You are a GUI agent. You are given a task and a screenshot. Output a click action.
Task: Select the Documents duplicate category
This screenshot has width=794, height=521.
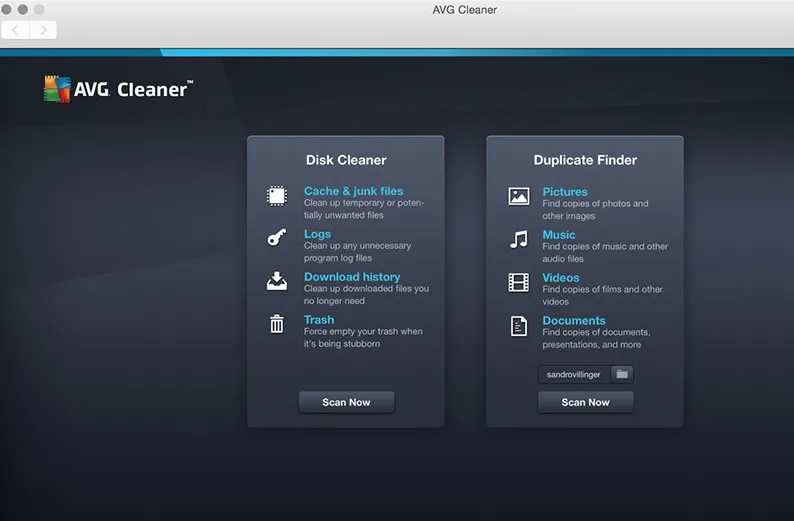pyautogui.click(x=574, y=320)
